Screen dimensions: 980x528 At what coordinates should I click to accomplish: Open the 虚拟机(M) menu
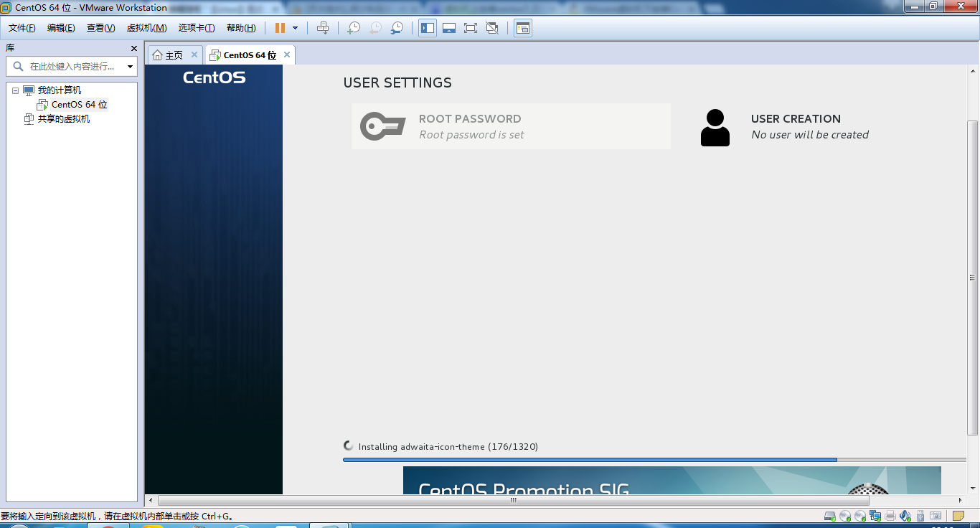click(146, 28)
